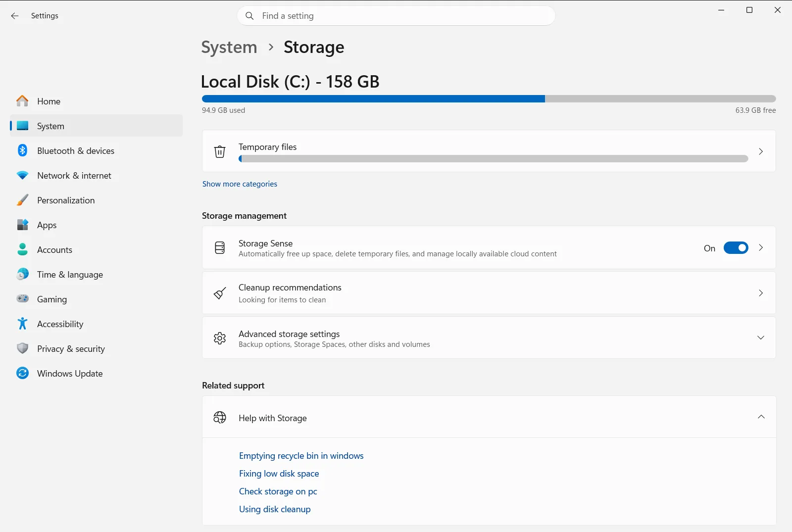The image size is (792, 532).
Task: Click the Advanced storage settings gear icon
Action: tap(220, 338)
